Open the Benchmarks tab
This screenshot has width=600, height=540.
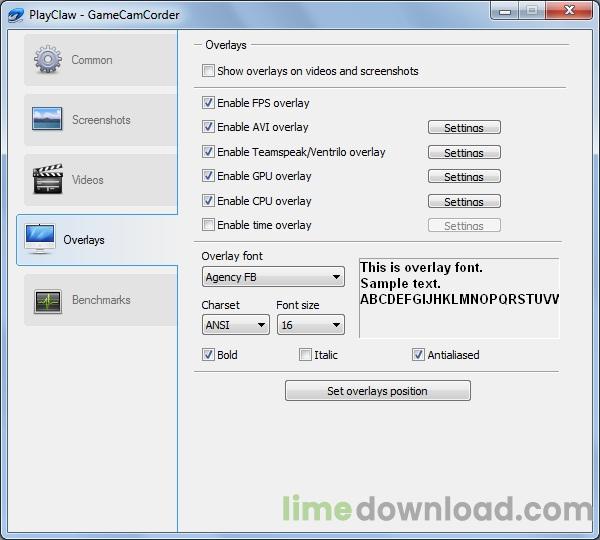coord(101,300)
